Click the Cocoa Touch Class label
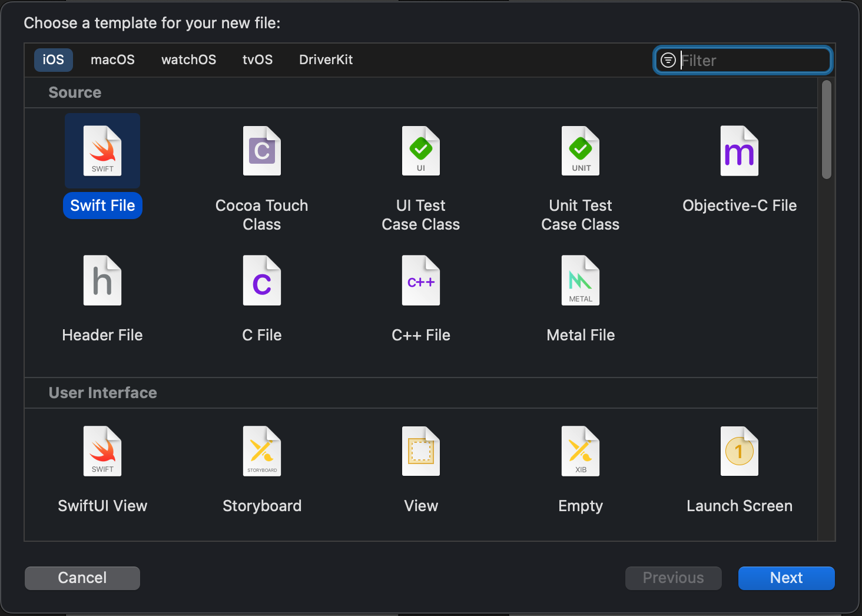Image resolution: width=862 pixels, height=616 pixels. click(262, 215)
